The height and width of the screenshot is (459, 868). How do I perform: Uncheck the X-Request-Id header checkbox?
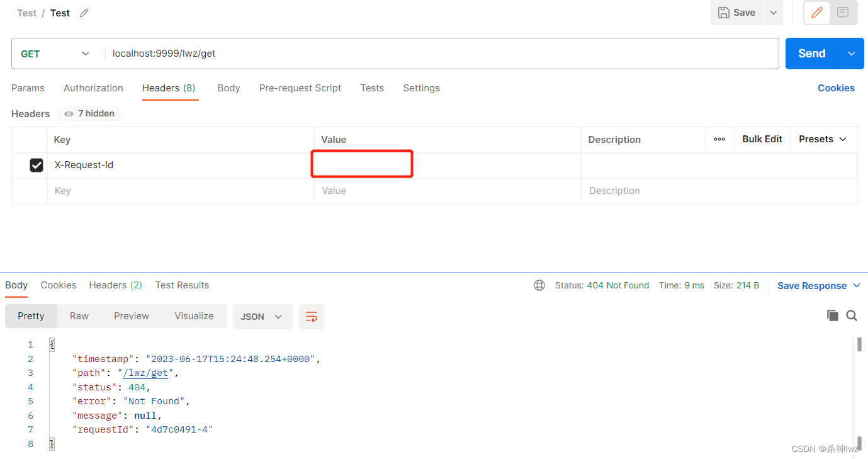(x=37, y=165)
